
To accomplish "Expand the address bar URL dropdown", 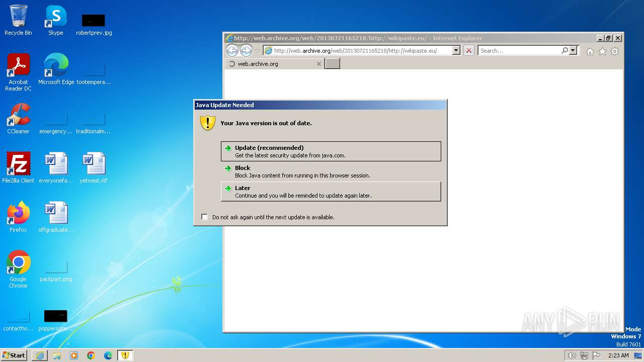I will 456,50.
